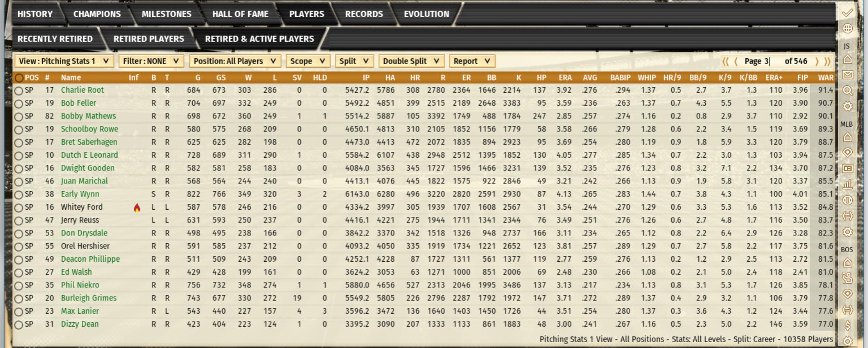Image resolution: width=868 pixels, height=348 pixels.
Task: Open the gear settings icon under BOS
Action: pyautogui.click(x=847, y=341)
